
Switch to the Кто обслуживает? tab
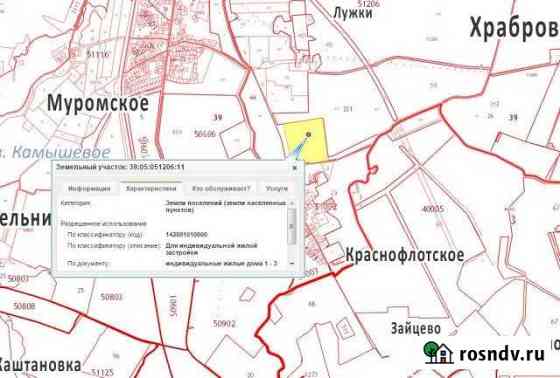point(221,188)
